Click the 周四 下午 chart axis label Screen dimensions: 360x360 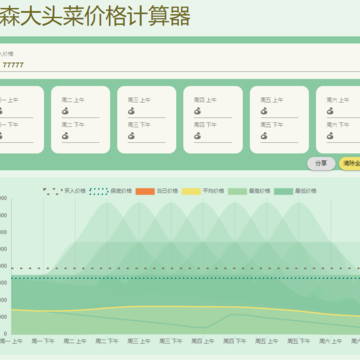click(235, 341)
